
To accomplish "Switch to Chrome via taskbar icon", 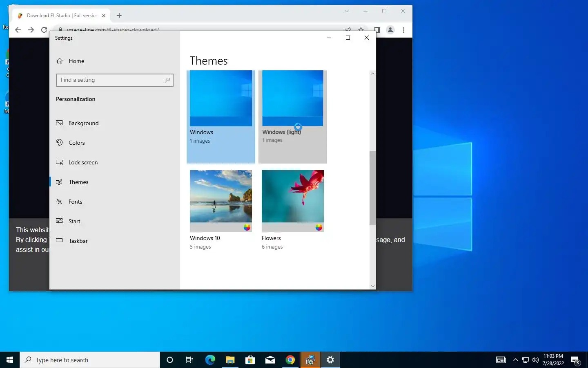I will (x=290, y=360).
